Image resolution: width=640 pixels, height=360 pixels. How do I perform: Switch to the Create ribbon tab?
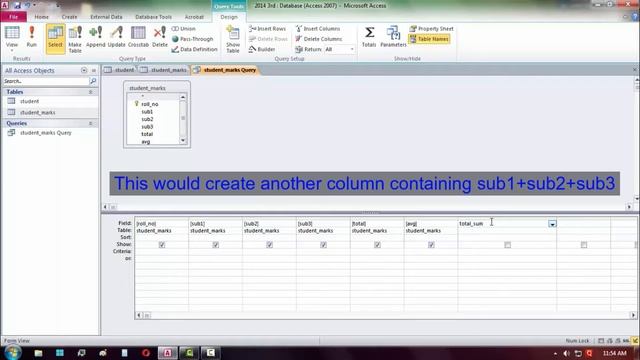[x=69, y=17]
